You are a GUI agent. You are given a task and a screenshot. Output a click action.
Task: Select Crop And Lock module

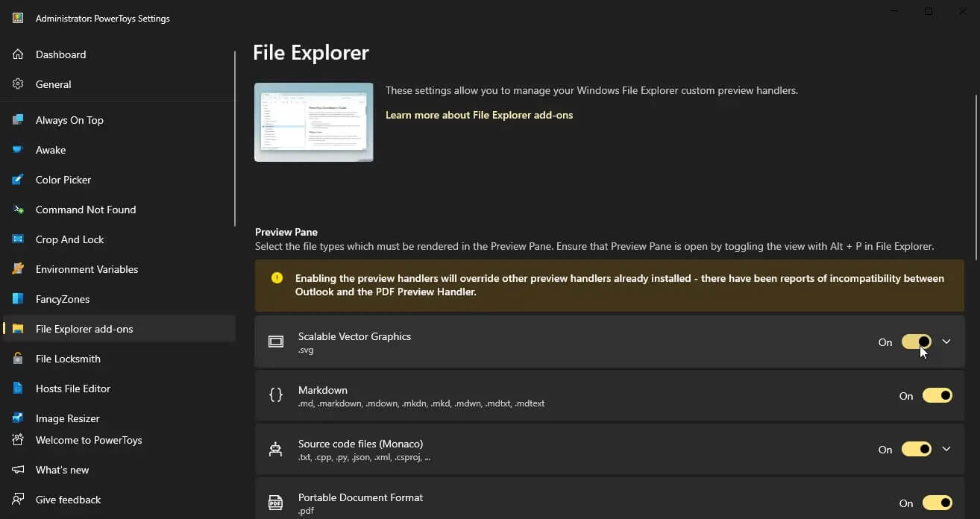point(119,239)
